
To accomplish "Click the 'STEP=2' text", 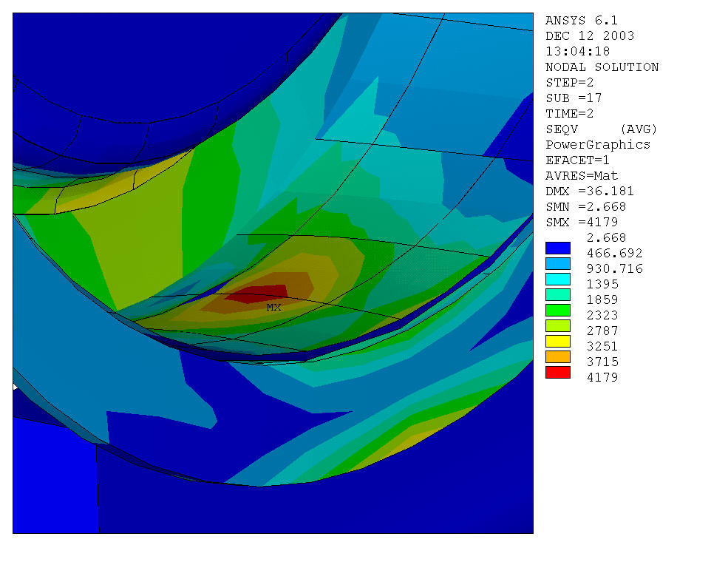I will tap(570, 82).
